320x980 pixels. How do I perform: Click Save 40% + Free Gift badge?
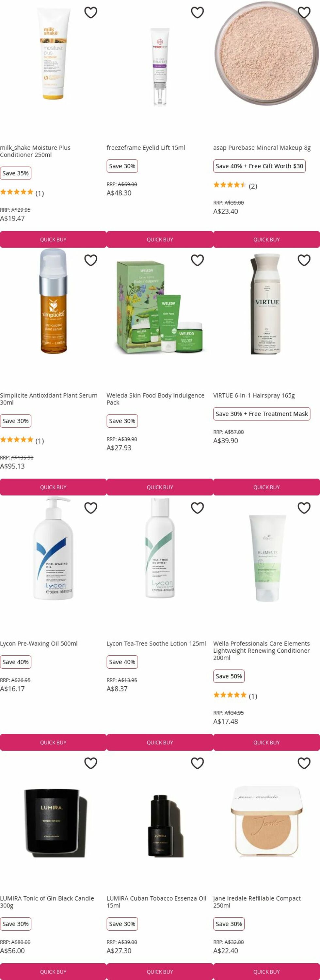click(260, 166)
